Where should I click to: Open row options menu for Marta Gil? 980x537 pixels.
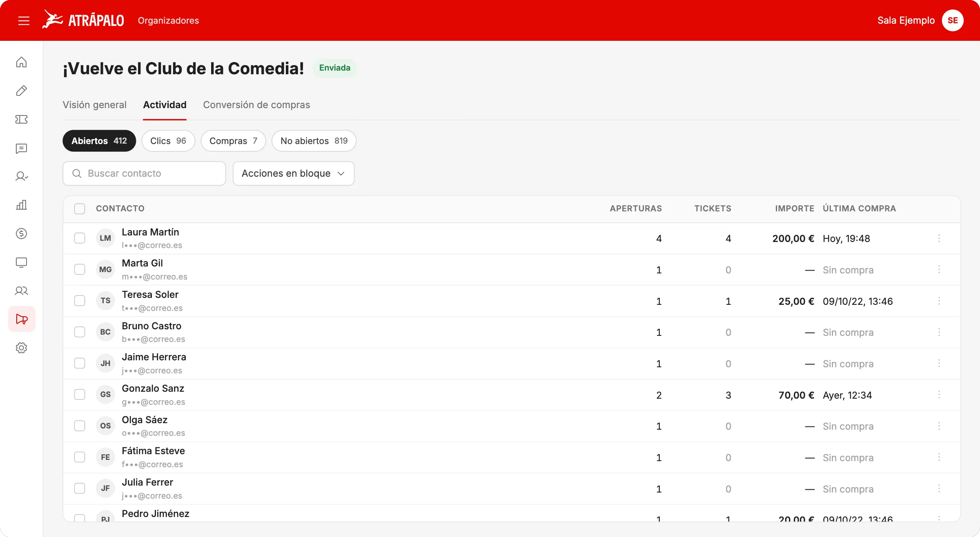pos(939,269)
